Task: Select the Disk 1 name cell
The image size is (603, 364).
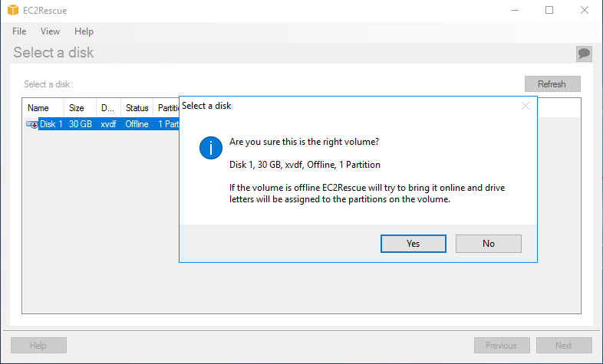Action: (x=51, y=124)
